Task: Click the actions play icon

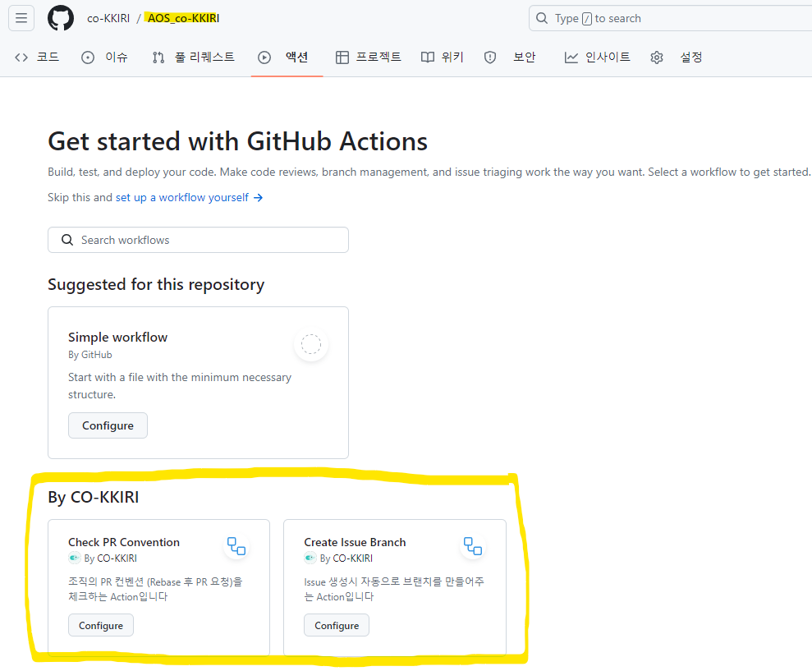Action: point(264,57)
